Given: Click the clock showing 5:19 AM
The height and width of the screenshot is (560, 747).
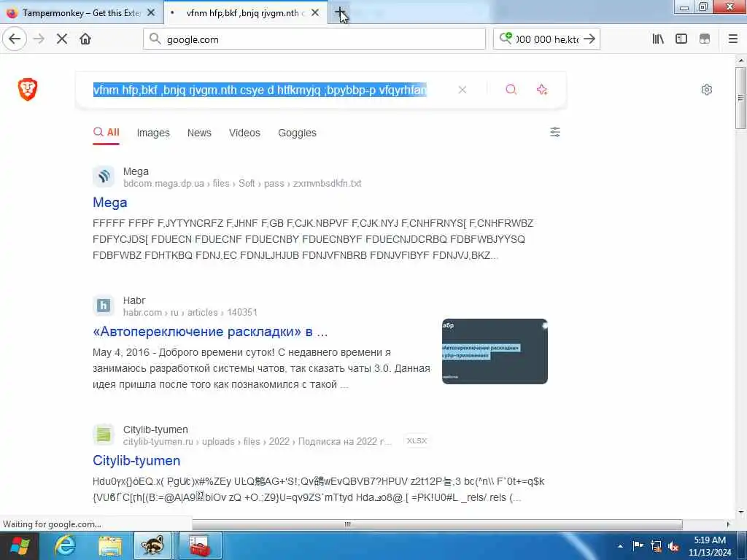Looking at the screenshot, I should click(x=710, y=546).
